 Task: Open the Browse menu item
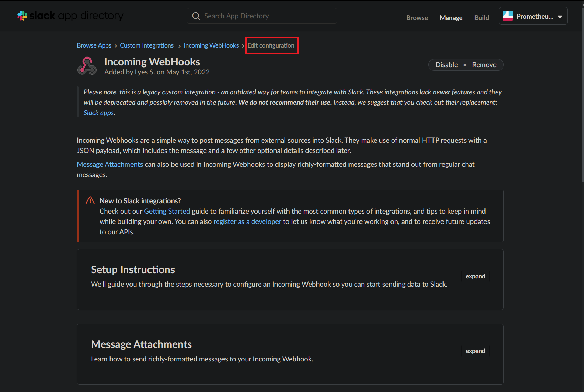click(417, 18)
